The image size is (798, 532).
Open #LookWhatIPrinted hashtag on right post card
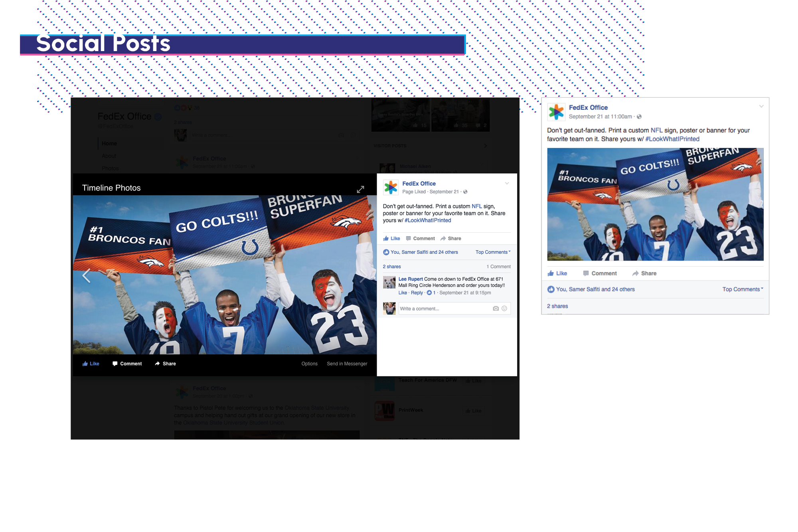pos(672,139)
